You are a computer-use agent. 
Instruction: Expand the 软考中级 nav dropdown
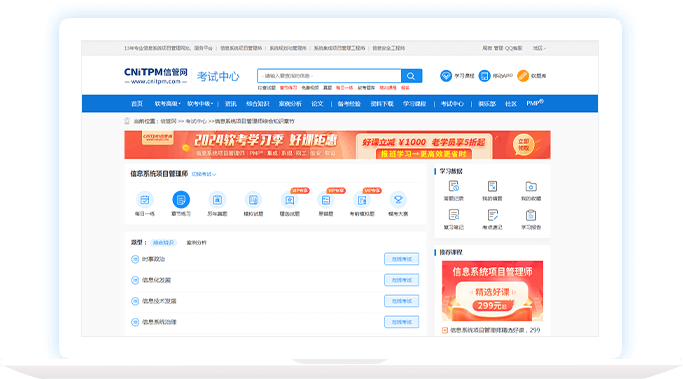pos(200,104)
